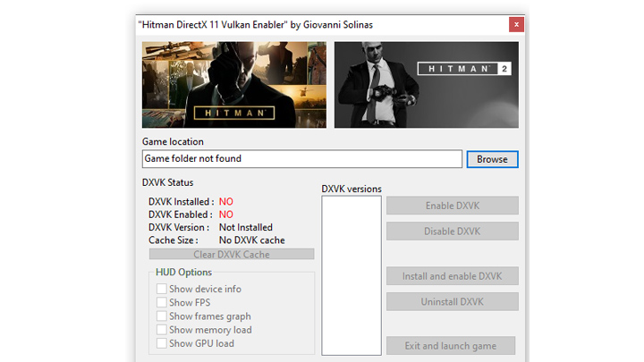Select the Hitman 2 banner image

click(x=427, y=85)
